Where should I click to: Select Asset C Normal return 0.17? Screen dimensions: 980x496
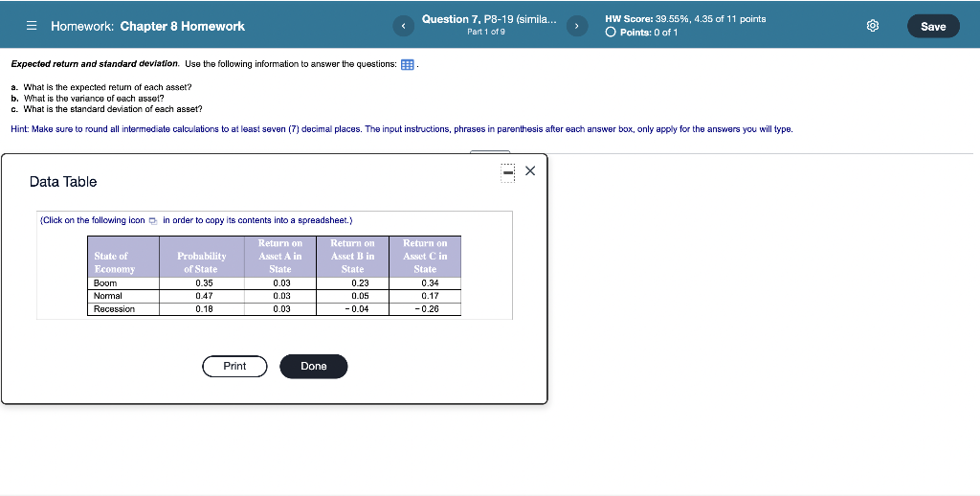pos(430,296)
